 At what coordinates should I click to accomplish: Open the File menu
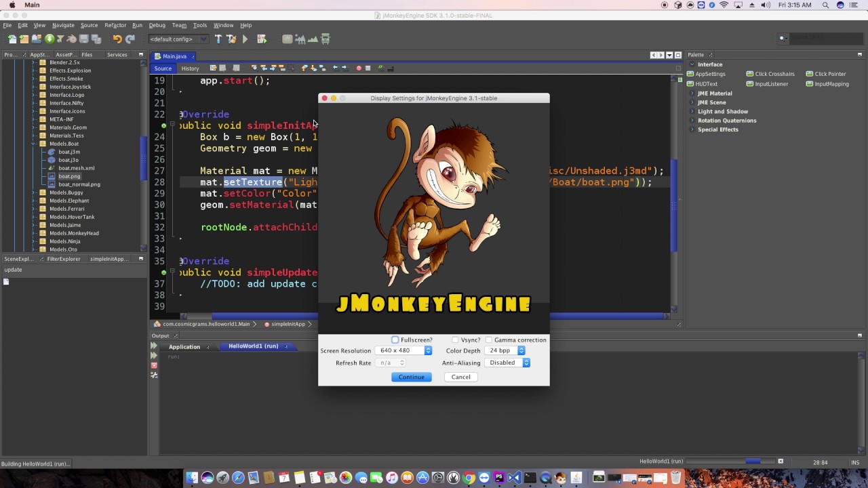[x=7, y=25]
